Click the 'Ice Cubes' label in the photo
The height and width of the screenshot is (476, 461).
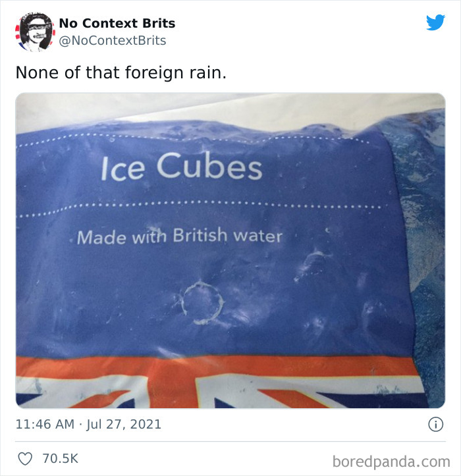pyautogui.click(x=181, y=167)
